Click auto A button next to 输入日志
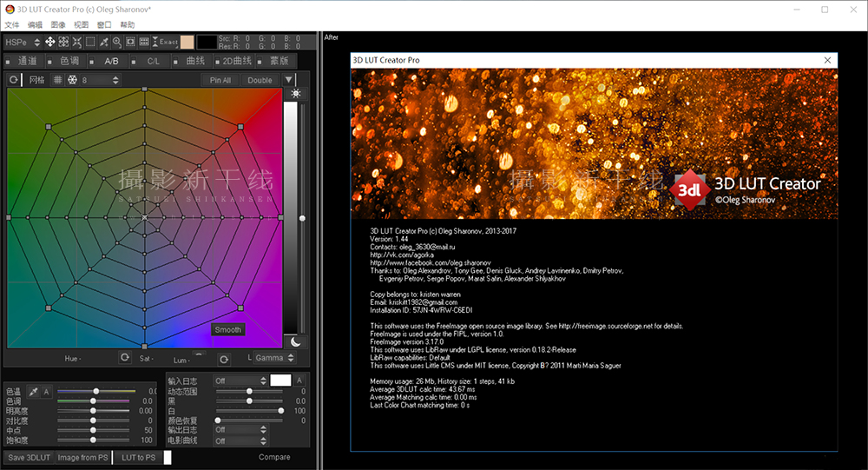Screen dimensions: 868x470 click(x=299, y=381)
